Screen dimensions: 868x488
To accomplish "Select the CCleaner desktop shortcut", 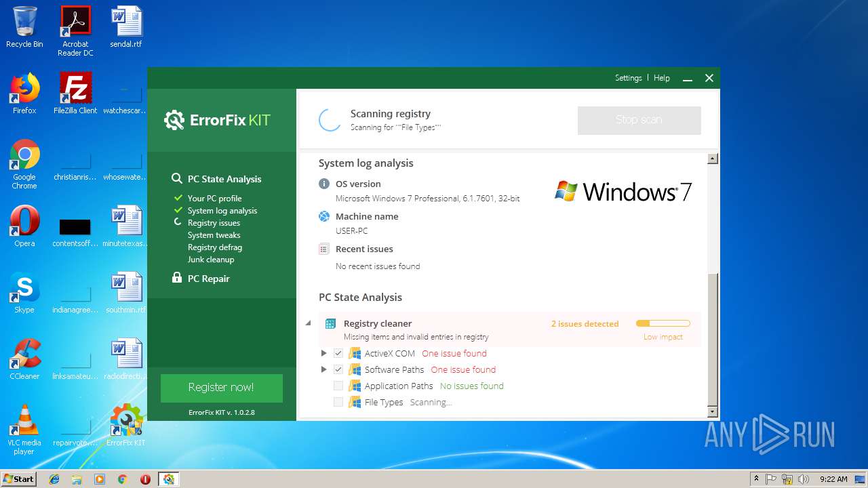I will point(24,359).
